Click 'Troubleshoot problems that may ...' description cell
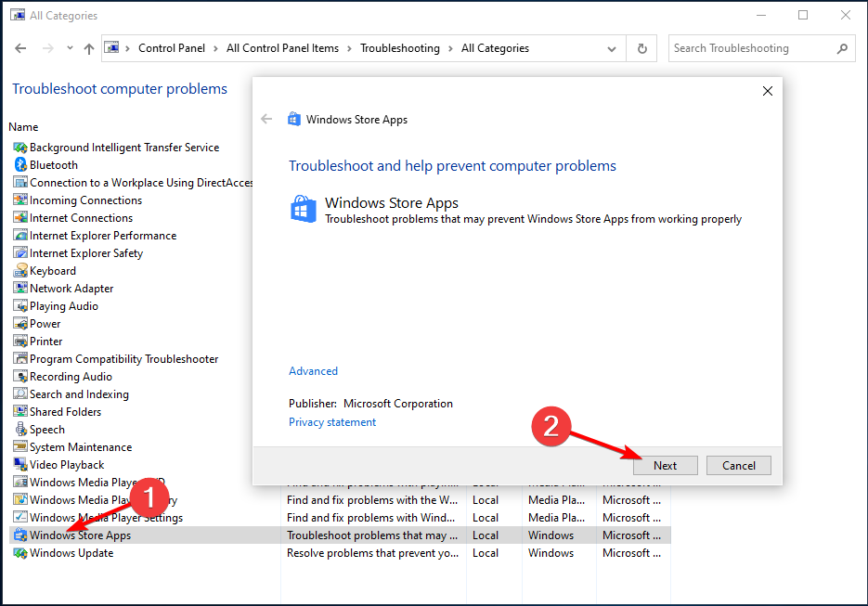Viewport: 868px width, 606px height. [x=372, y=535]
